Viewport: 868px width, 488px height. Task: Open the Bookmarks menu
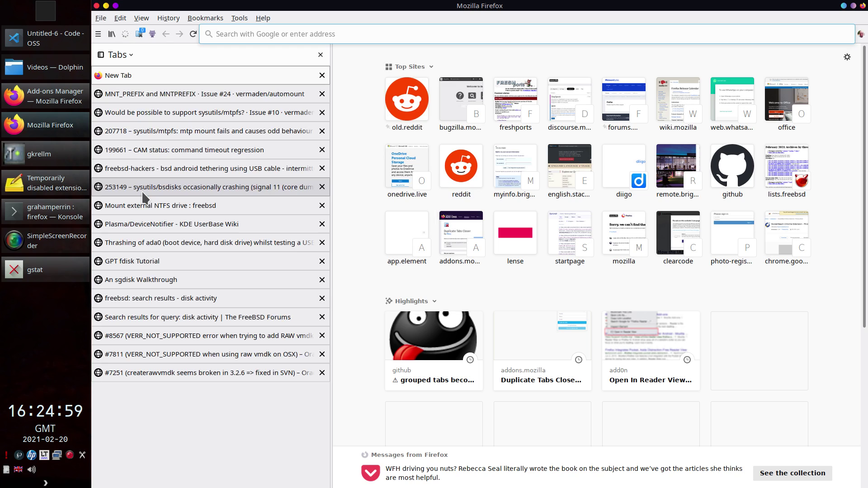pyautogui.click(x=205, y=18)
